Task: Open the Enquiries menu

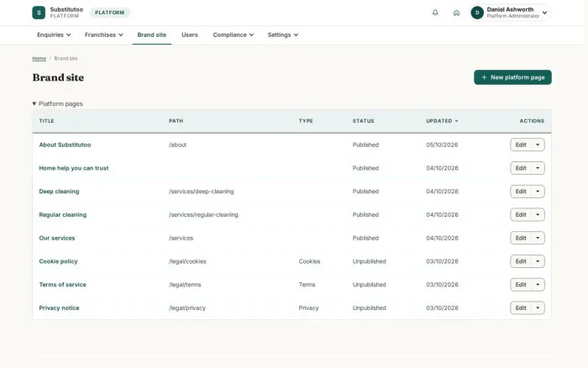Action: [54, 35]
